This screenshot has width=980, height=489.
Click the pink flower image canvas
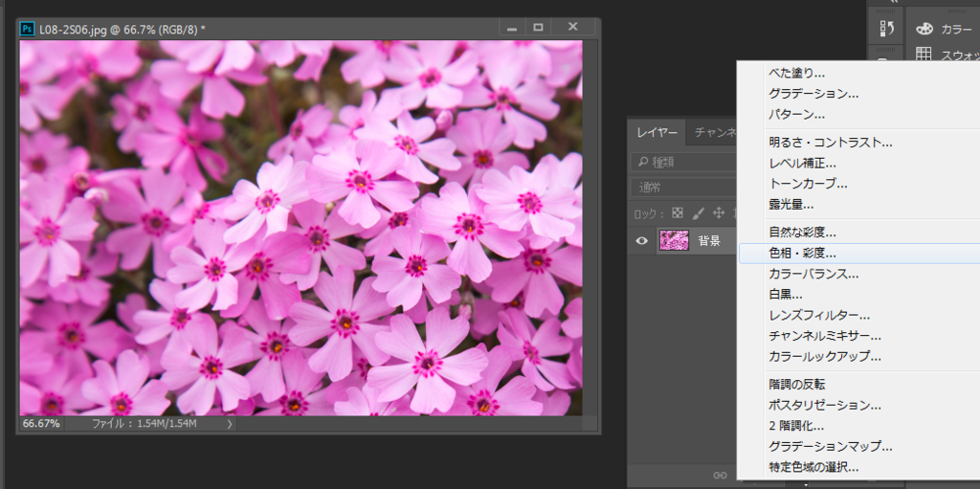[x=301, y=228]
